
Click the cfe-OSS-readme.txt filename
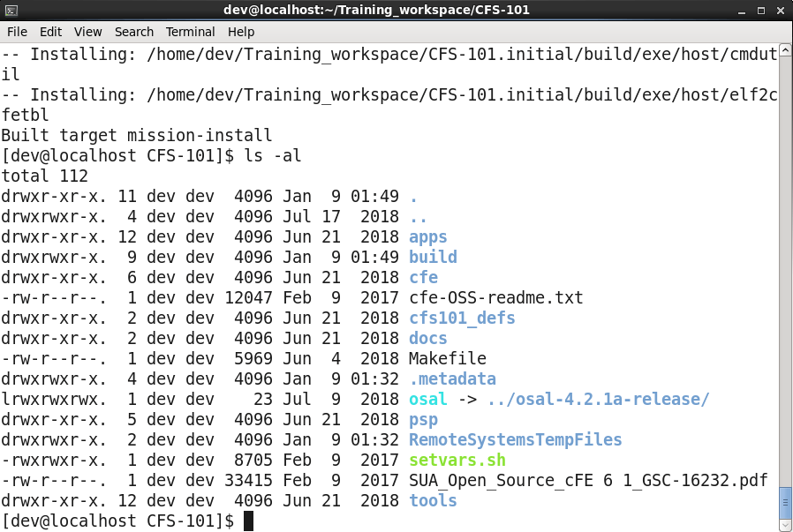495,297
